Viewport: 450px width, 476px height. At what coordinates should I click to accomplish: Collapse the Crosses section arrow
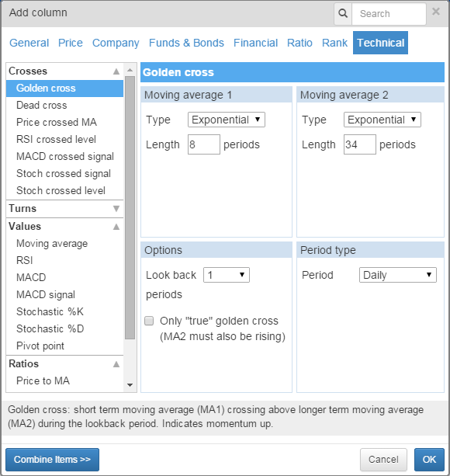[116, 71]
